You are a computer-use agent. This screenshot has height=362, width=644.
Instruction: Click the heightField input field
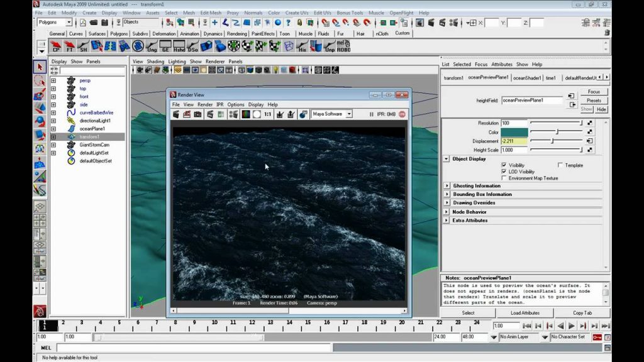click(532, 100)
